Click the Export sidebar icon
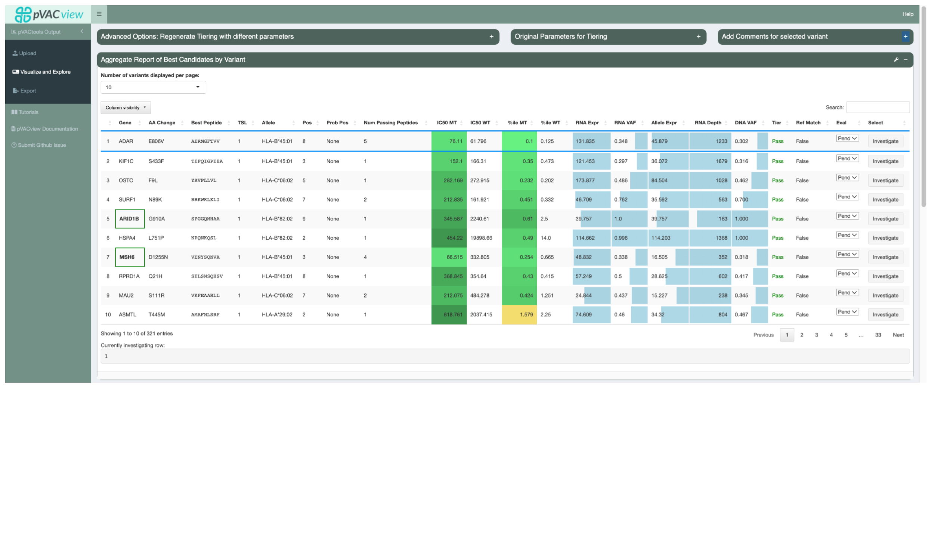 [x=15, y=90]
